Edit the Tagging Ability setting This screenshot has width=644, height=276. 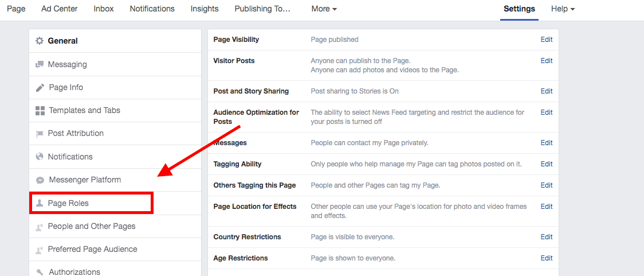point(547,164)
